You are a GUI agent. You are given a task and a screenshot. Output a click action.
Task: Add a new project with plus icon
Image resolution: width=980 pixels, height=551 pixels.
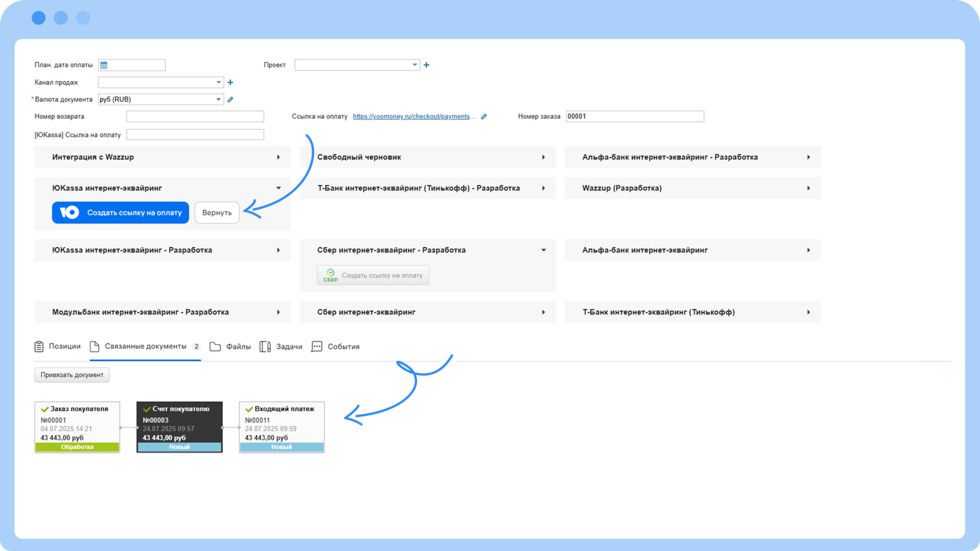tap(426, 65)
